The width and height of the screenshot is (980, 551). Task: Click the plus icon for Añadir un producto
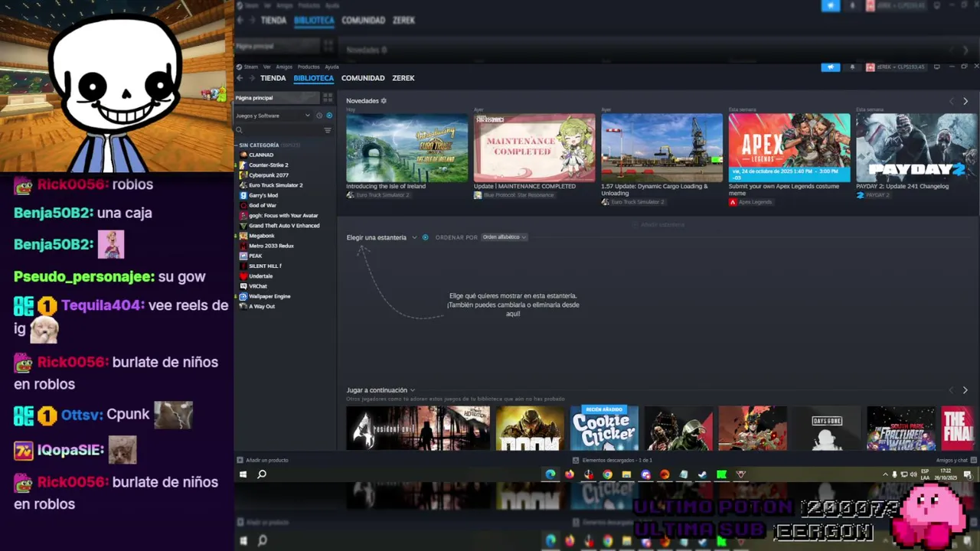pos(240,460)
